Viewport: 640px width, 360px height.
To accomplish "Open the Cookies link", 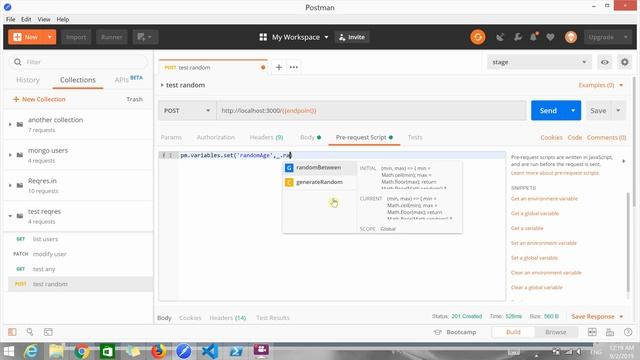I will tap(551, 138).
